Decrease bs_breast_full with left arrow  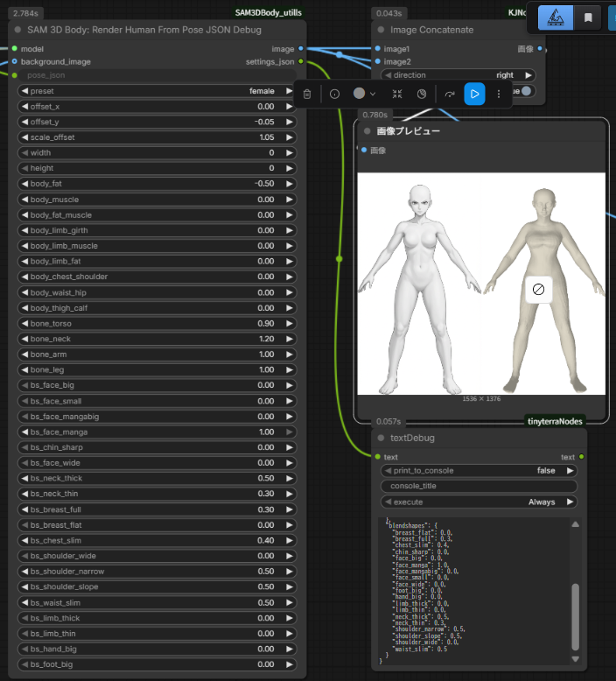pyautogui.click(x=24, y=509)
